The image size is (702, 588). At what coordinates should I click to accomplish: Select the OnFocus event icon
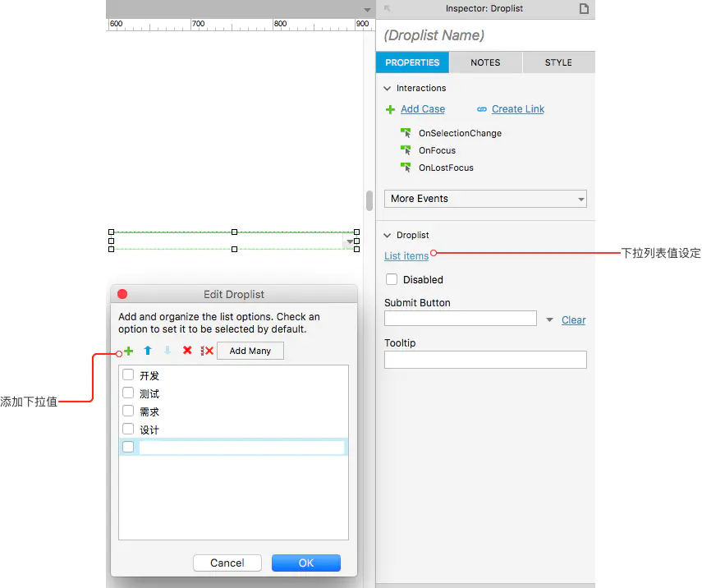tap(406, 150)
